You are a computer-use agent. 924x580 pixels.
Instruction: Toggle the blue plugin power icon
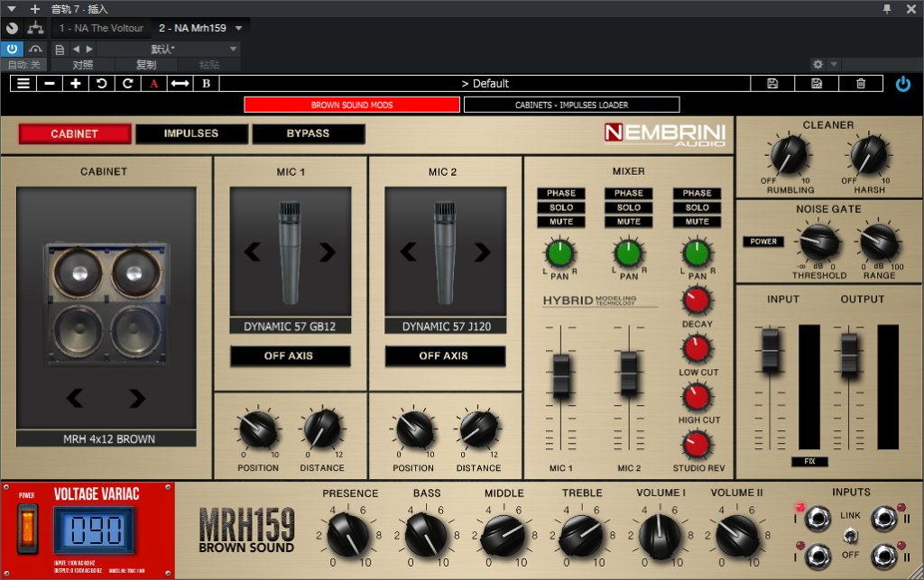pyautogui.click(x=902, y=84)
